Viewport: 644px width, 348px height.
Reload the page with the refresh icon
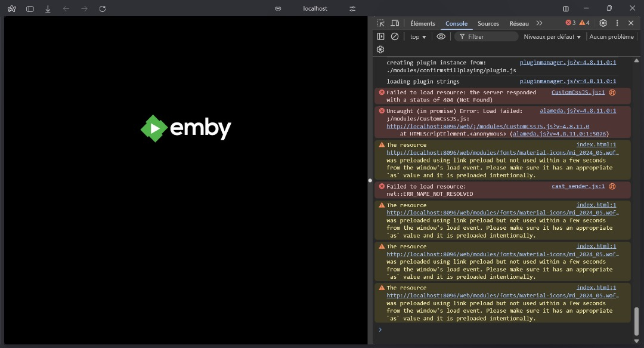(x=102, y=9)
